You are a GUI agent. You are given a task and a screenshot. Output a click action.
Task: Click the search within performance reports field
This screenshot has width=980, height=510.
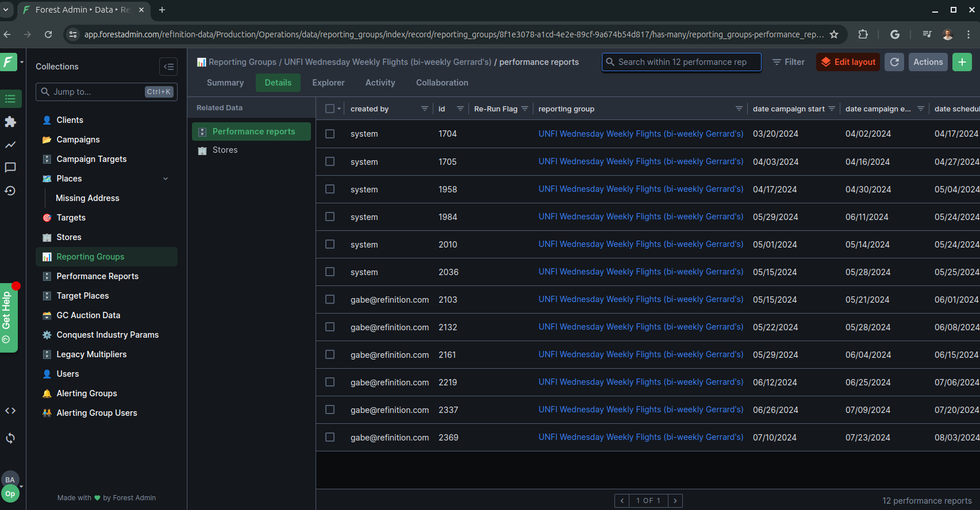coord(682,62)
